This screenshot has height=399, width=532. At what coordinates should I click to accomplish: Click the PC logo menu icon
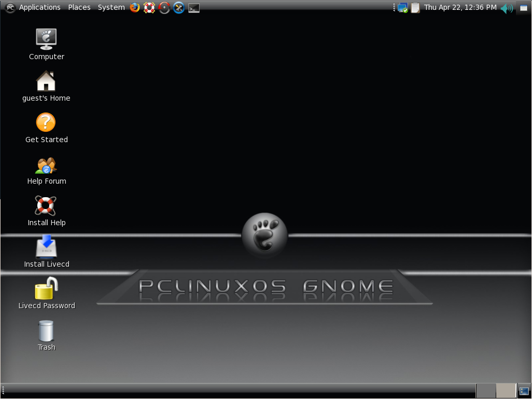click(x=10, y=7)
